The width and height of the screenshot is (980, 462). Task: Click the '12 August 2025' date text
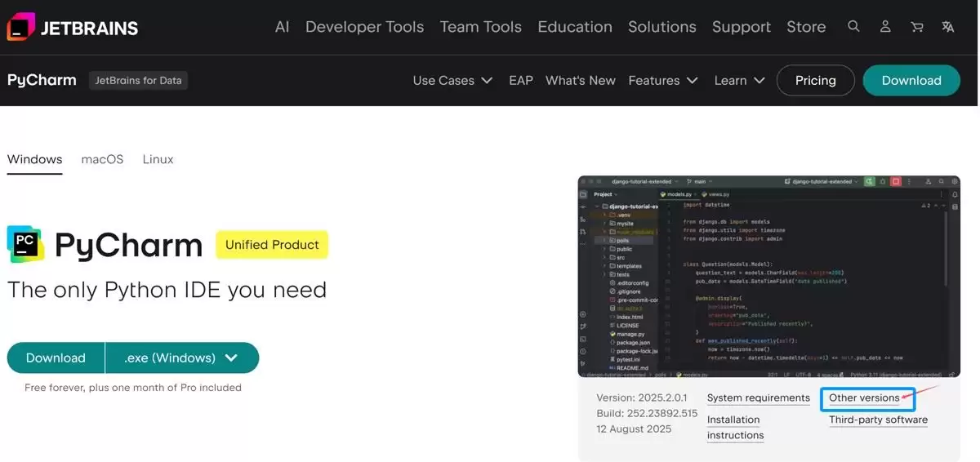point(634,429)
